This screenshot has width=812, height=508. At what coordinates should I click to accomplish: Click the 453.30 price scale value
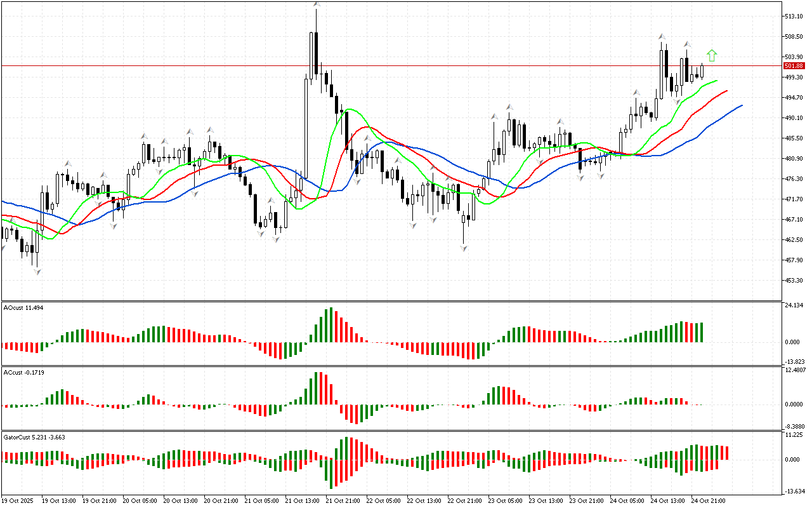click(794, 280)
